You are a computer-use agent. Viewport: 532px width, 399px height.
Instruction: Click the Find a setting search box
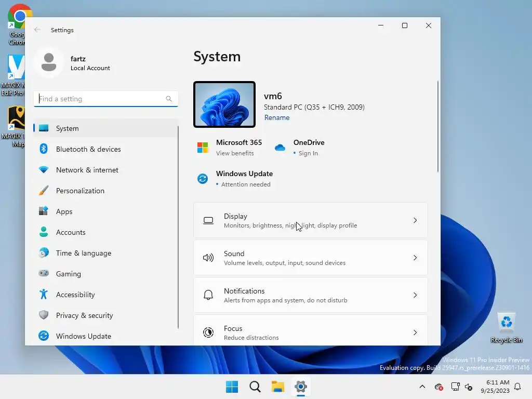point(106,99)
